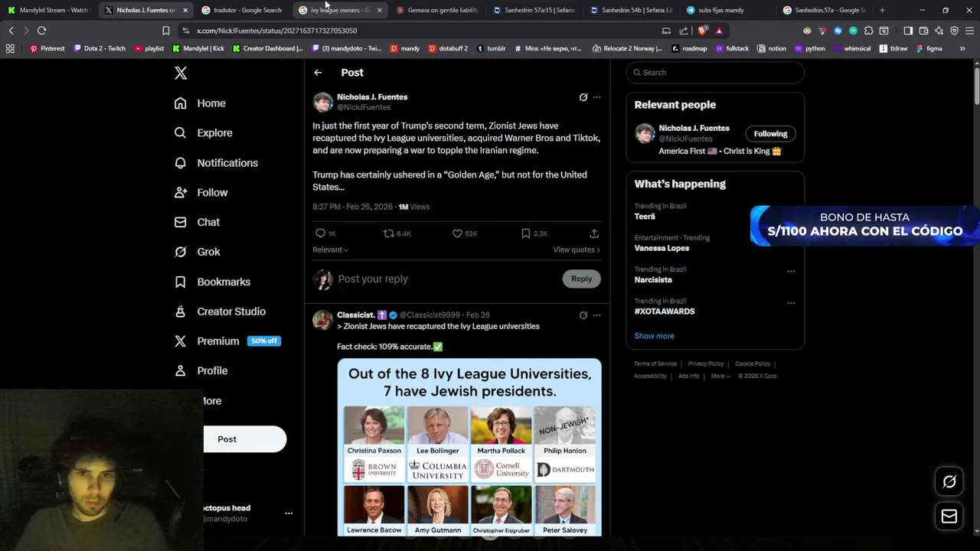Image resolution: width=980 pixels, height=551 pixels.
Task: Open the notion bookmark
Action: (x=772, y=48)
